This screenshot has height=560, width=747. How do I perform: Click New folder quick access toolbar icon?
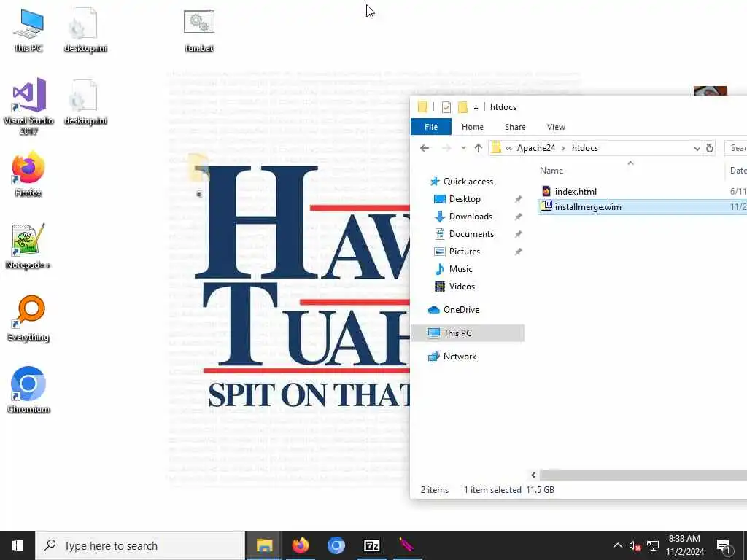462,107
